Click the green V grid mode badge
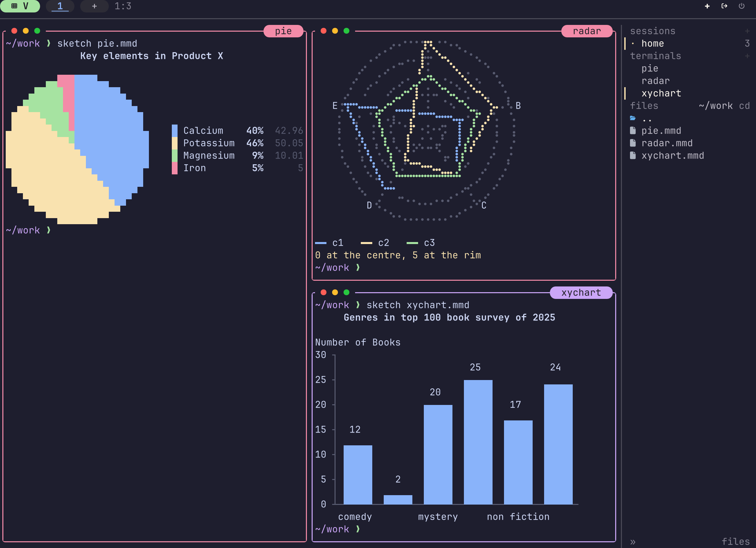The height and width of the screenshot is (548, 756). [20, 6]
